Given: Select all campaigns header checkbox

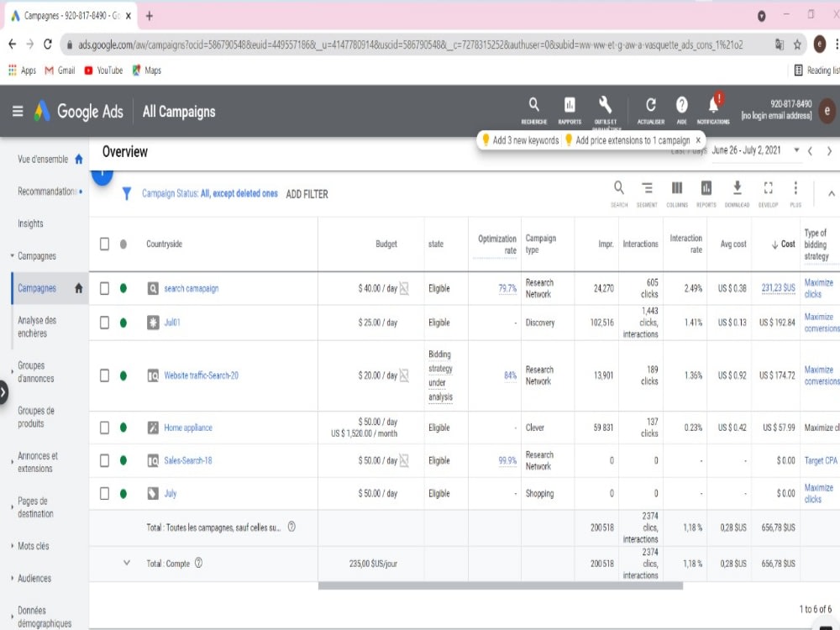Looking at the screenshot, I should pyautogui.click(x=104, y=244).
